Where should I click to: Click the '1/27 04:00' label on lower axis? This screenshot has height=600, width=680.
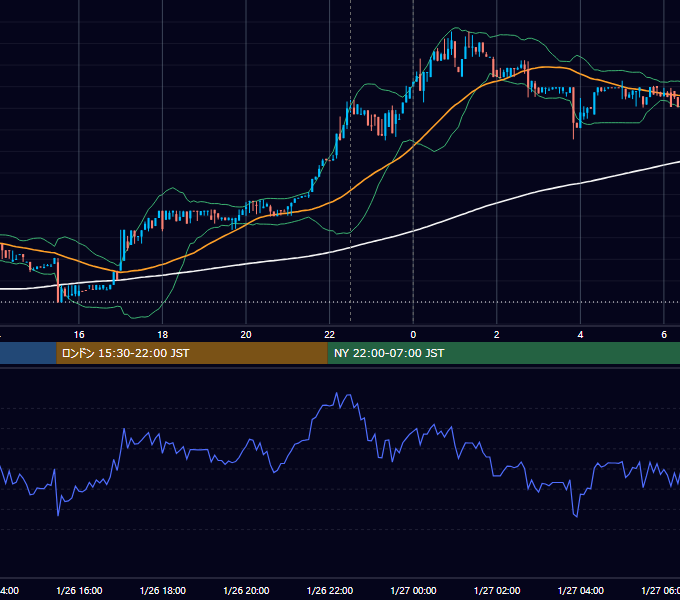(580, 590)
